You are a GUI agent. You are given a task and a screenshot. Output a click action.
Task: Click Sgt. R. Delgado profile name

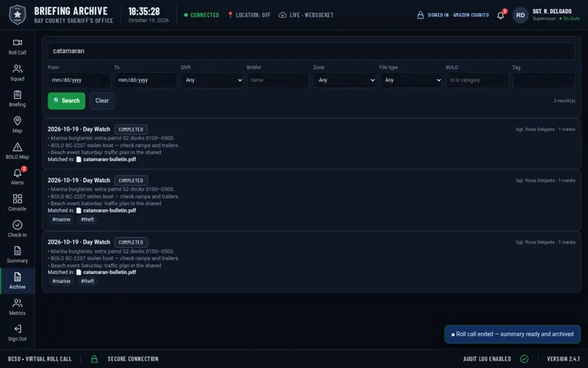(x=552, y=11)
